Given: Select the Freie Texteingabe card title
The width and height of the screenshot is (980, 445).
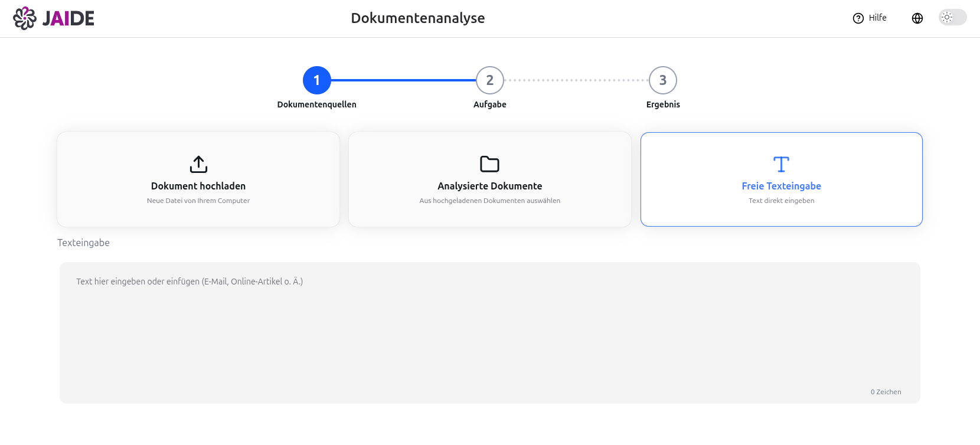Looking at the screenshot, I should tap(782, 186).
